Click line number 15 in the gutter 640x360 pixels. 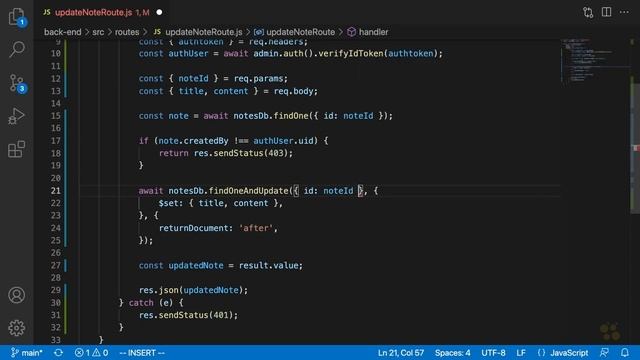click(x=56, y=116)
